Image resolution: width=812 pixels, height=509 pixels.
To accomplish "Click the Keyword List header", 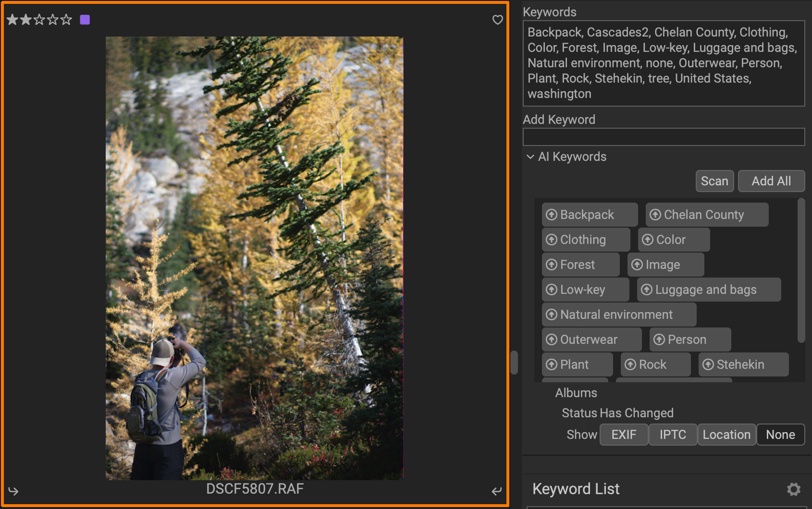I will pyautogui.click(x=576, y=489).
